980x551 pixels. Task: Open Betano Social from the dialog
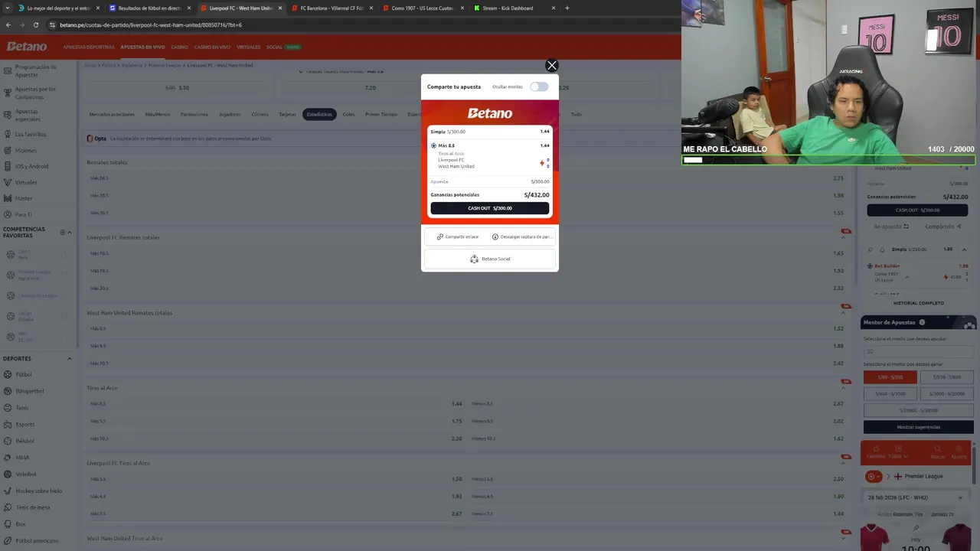(490, 259)
